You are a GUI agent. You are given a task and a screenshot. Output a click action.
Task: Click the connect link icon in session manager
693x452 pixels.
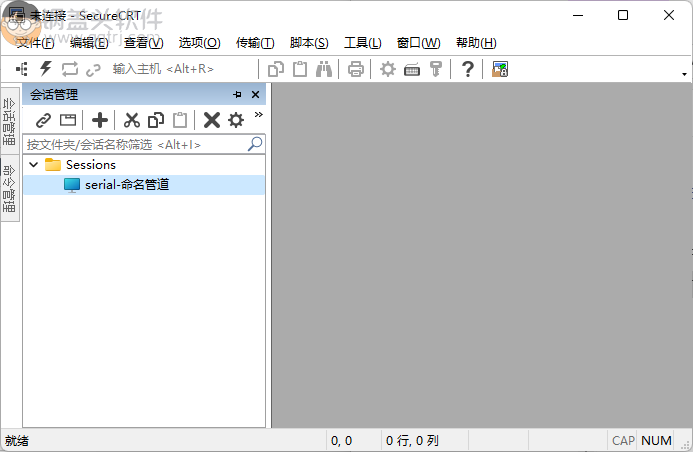click(x=43, y=120)
